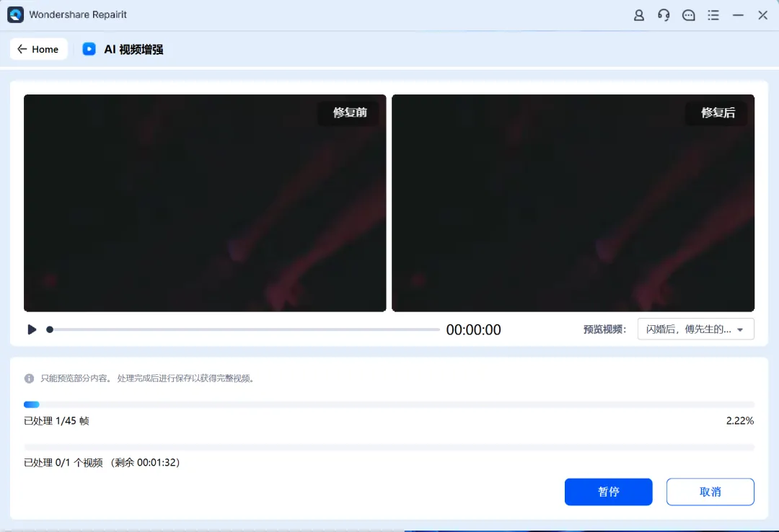
Task: Click the Wondershare Repairit logo icon
Action: point(15,15)
